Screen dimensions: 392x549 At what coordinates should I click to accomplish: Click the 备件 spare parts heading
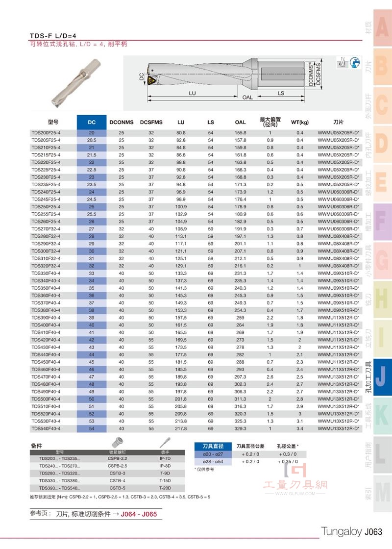[36, 446]
